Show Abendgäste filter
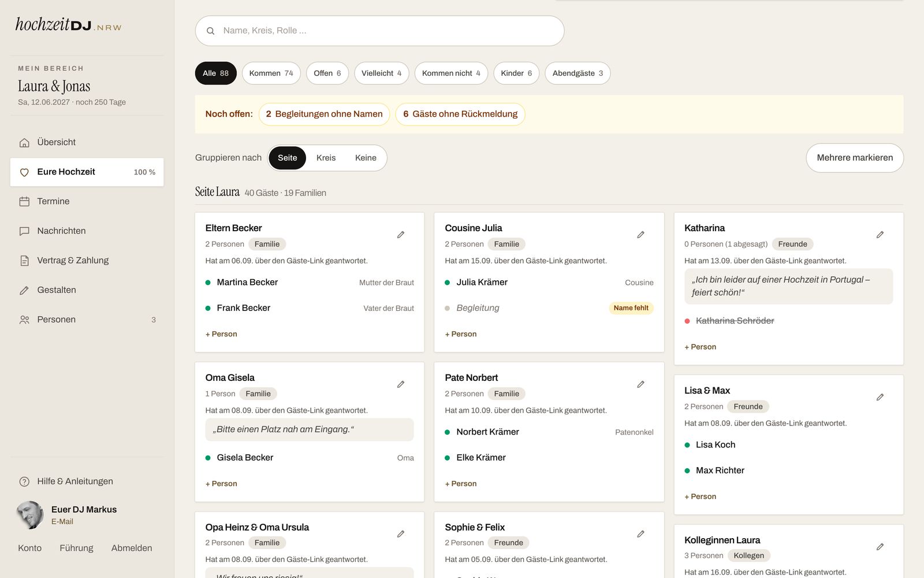Screen dimensions: 924x578 pyautogui.click(x=577, y=73)
